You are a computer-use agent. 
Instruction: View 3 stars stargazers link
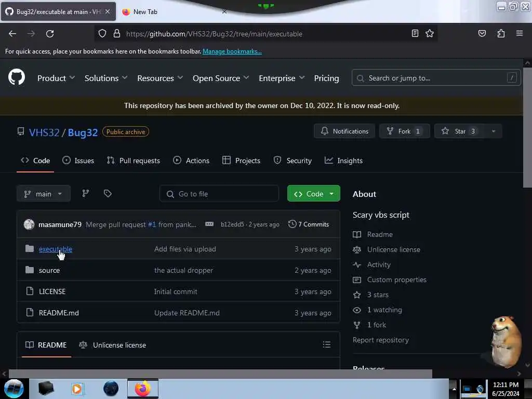coord(378,295)
